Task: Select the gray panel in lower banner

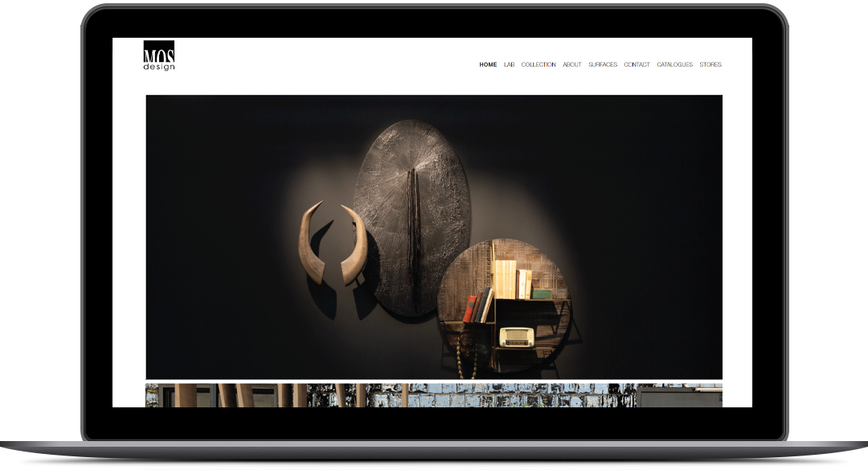Action: 679,397
